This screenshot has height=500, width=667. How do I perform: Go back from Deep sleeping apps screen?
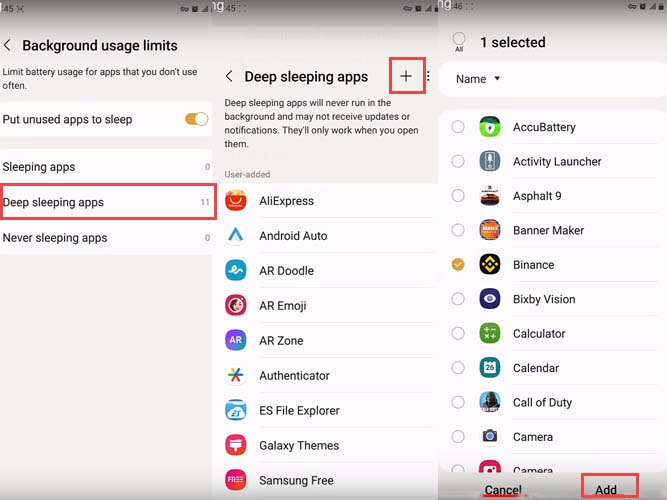[x=229, y=77]
